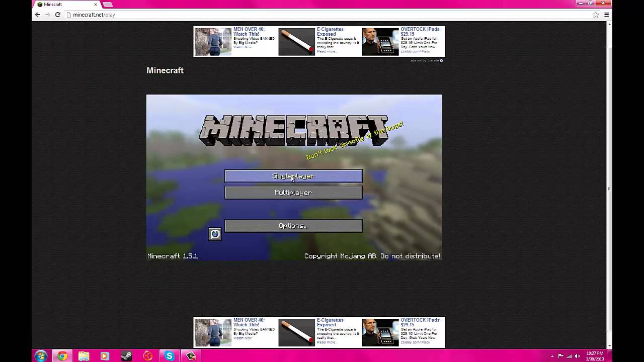The height and width of the screenshot is (362, 644).
Task: Click the top ad woman jogging thumbnail
Action: pos(213,42)
